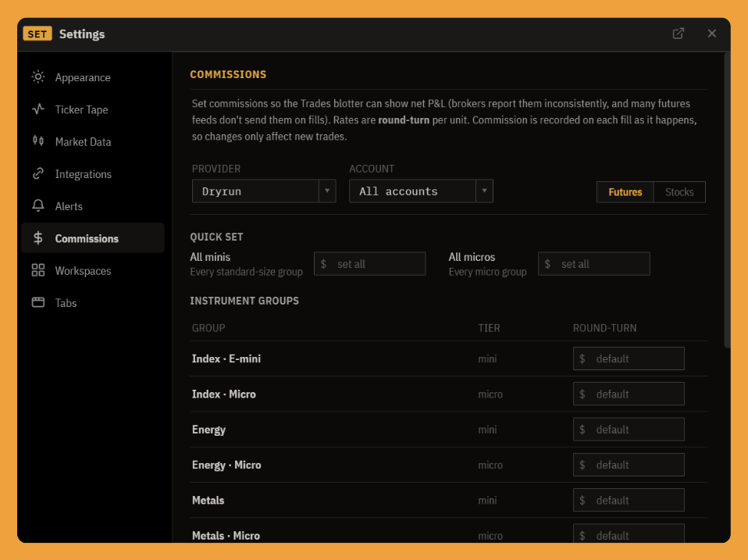Select the Commissions section

[x=93, y=238]
